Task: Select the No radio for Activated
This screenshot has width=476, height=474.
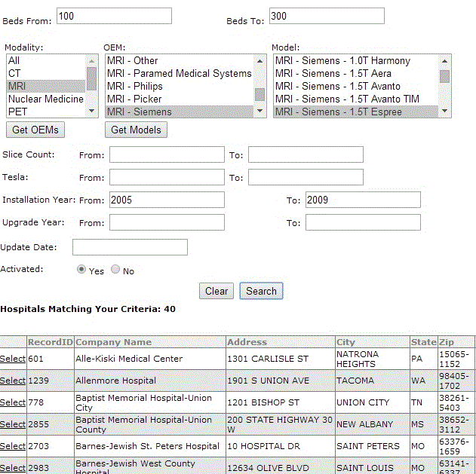Action: click(115, 269)
